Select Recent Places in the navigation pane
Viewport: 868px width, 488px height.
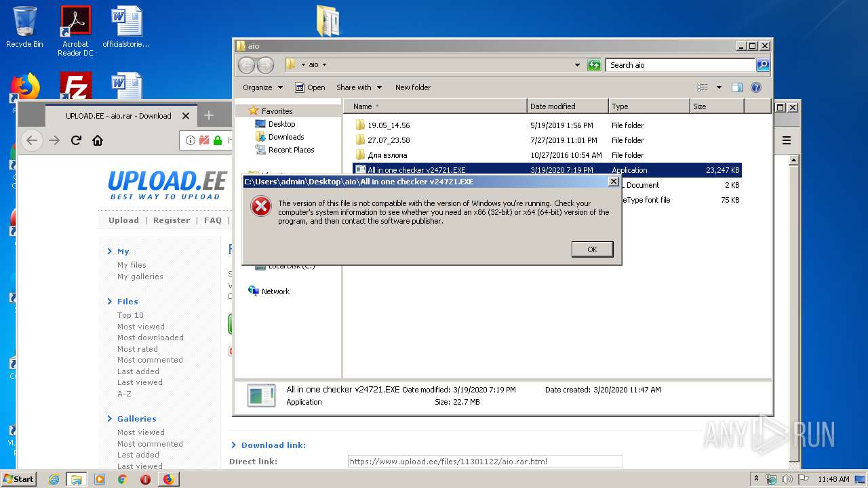[x=291, y=150]
